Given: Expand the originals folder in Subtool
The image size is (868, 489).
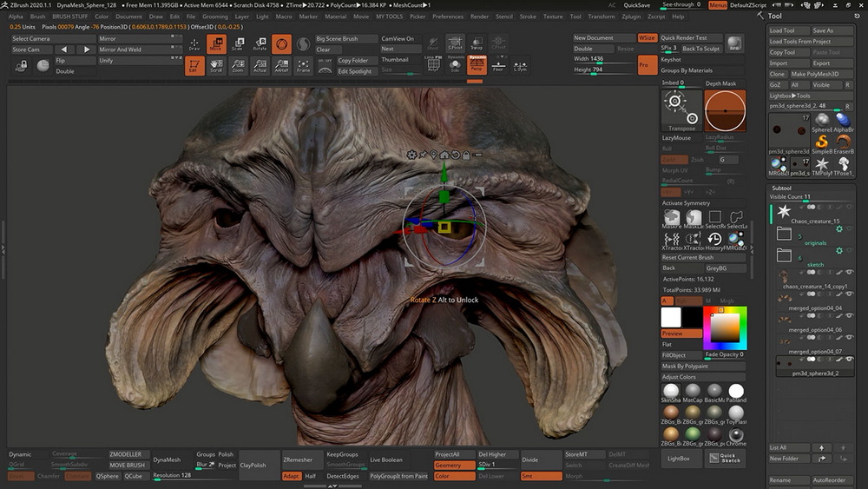Looking at the screenshot, I should [784, 233].
